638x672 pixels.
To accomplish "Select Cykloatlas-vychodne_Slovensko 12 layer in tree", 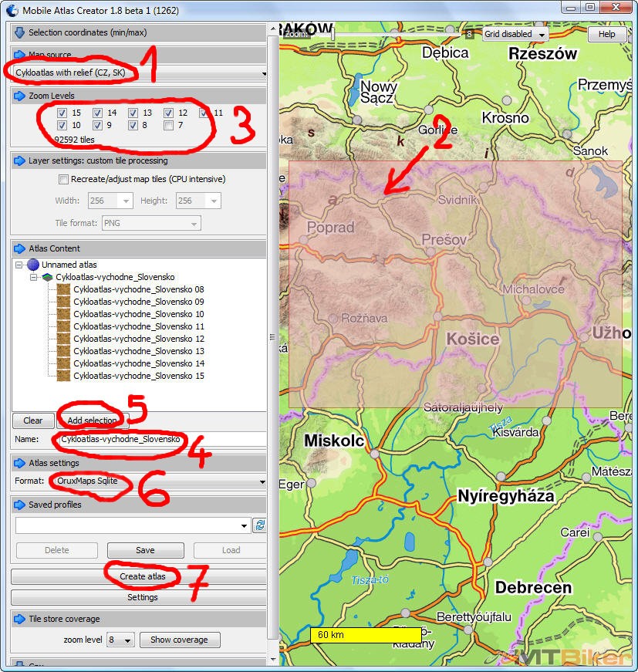I will [138, 339].
